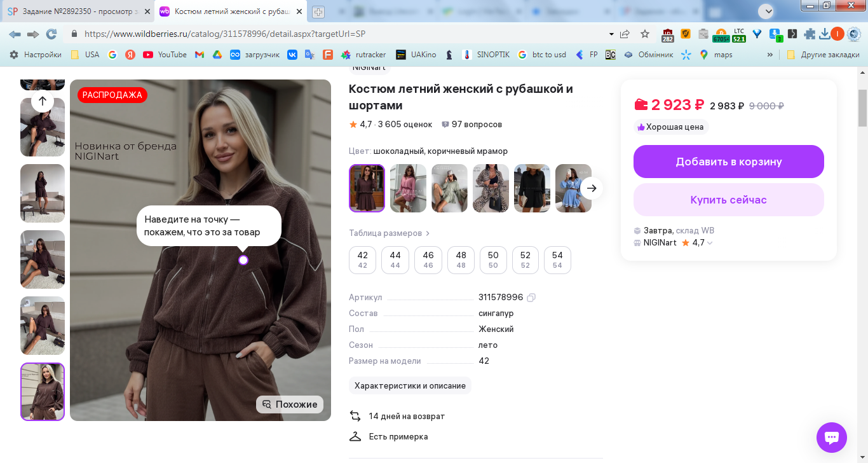Click the hotspot dot on the jacket photo
This screenshot has width=868, height=463.
(x=243, y=260)
